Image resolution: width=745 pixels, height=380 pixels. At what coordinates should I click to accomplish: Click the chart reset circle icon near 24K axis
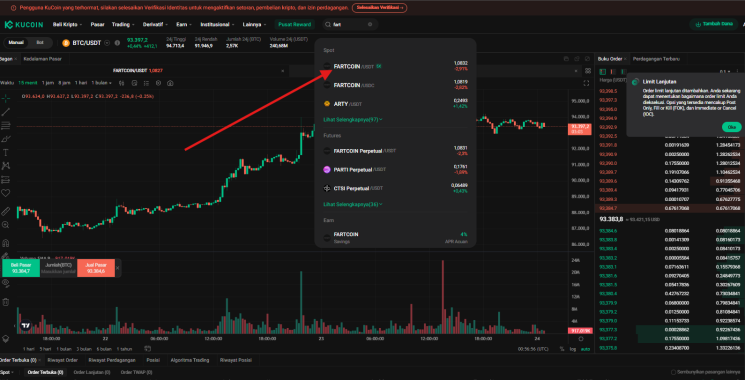pyautogui.click(x=581, y=339)
